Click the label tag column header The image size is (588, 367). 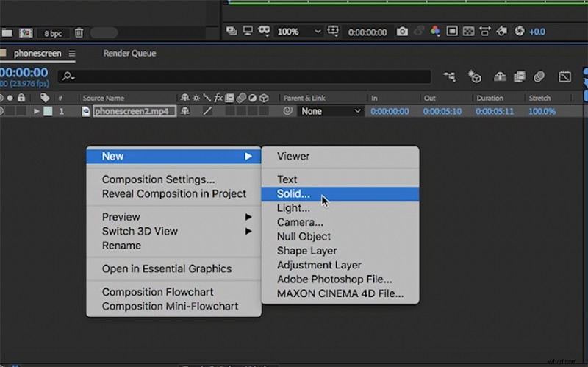pyautogui.click(x=45, y=98)
